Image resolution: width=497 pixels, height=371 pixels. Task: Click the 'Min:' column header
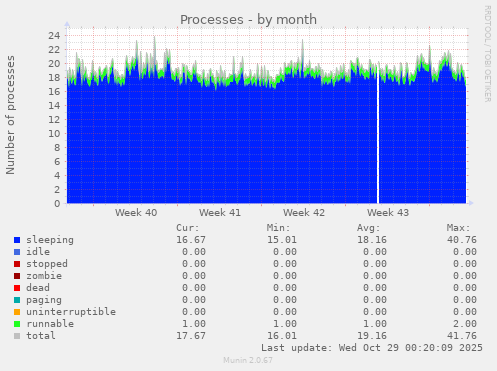278,228
